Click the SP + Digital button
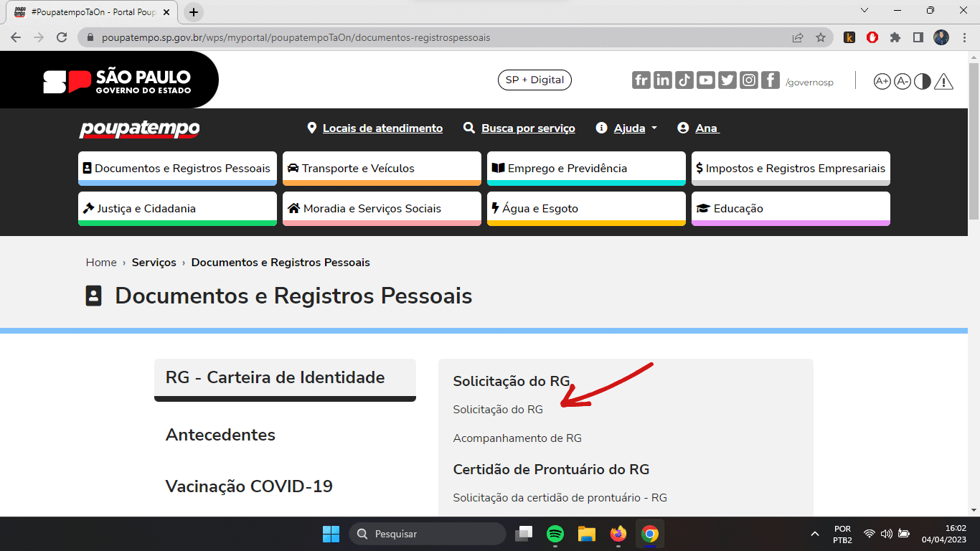 (x=534, y=80)
